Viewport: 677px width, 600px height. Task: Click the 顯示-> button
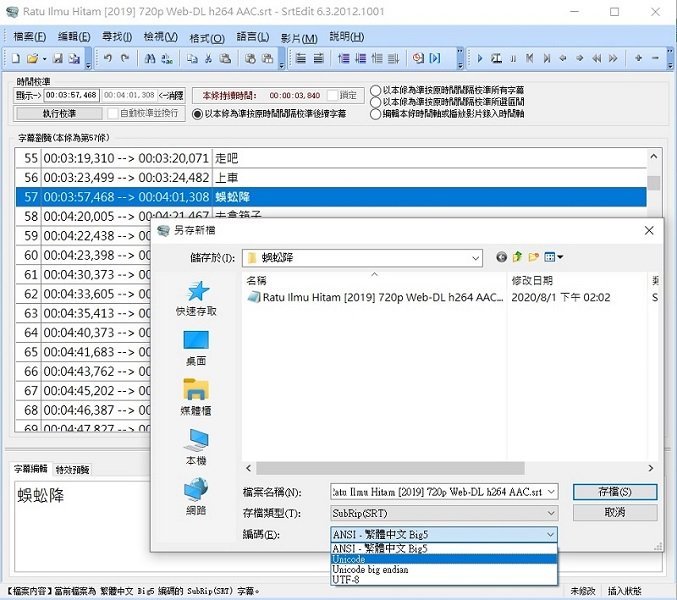pyautogui.click(x=28, y=95)
